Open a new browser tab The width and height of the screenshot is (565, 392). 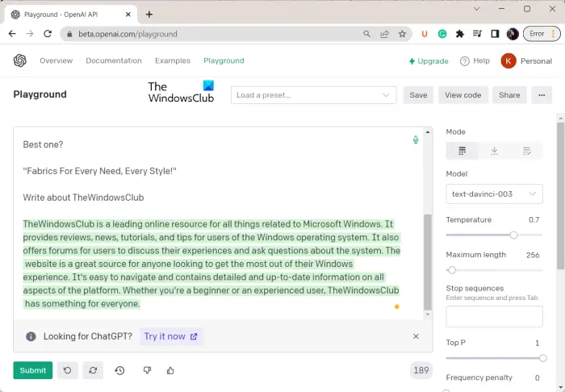pos(149,15)
